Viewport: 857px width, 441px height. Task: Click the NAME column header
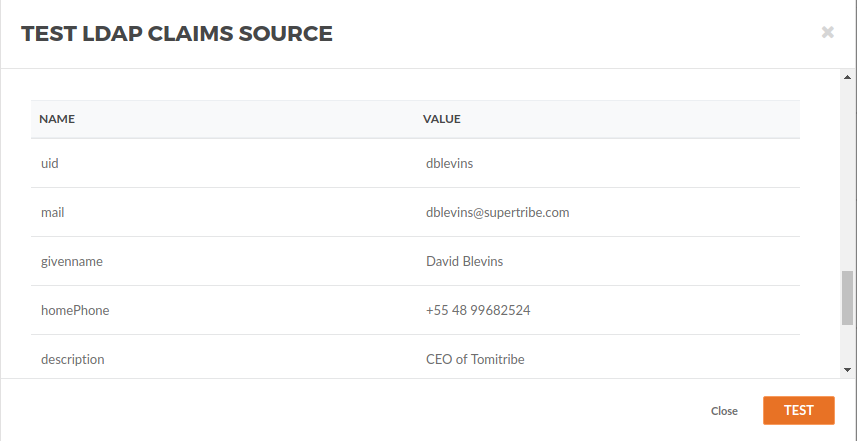(57, 119)
